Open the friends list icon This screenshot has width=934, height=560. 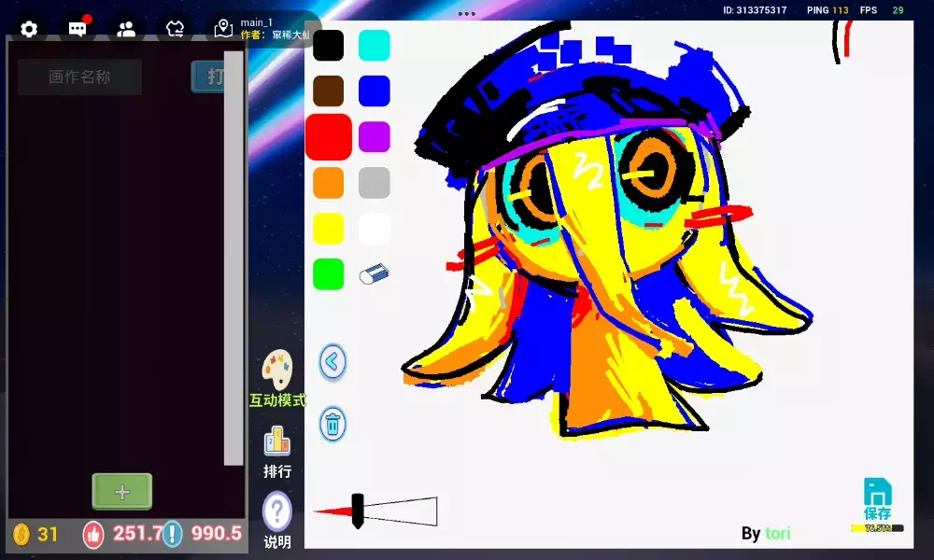(126, 29)
